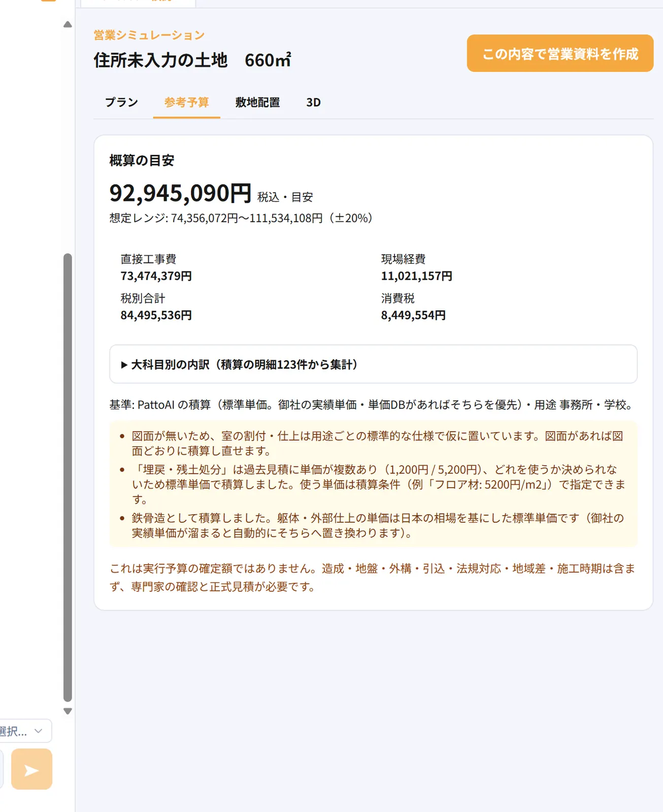Screen dimensions: 663x812
Task: Click the scroll down arrow in sidebar
Action: pyautogui.click(x=68, y=711)
